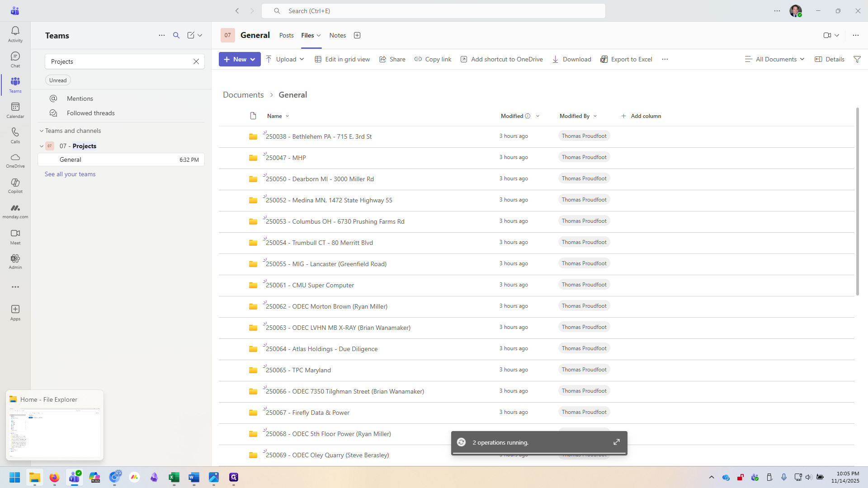Add shortcut to OneDrive
Screen dimensions: 868x488
501,59
